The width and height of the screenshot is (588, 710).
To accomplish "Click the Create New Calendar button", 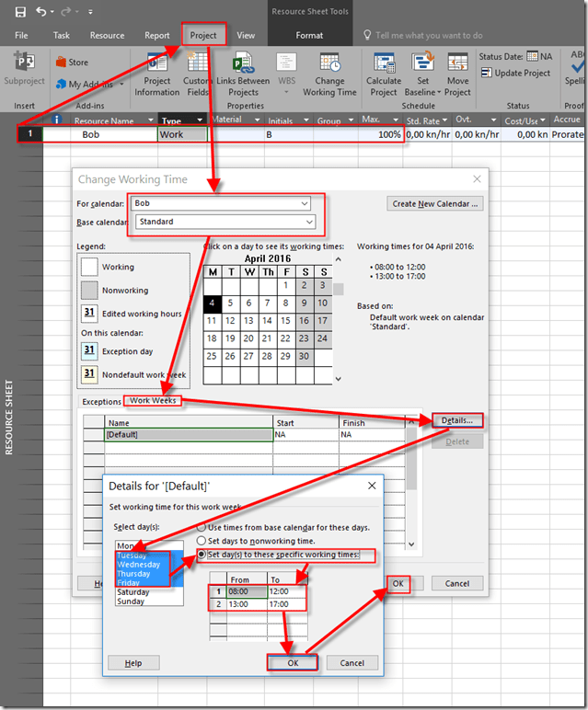I will click(x=434, y=203).
